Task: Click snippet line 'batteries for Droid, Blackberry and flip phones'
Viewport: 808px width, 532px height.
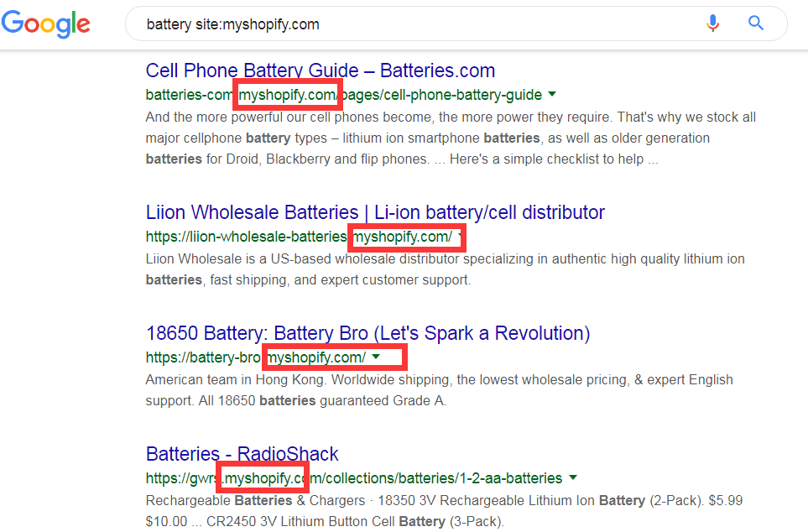Action: (402, 159)
